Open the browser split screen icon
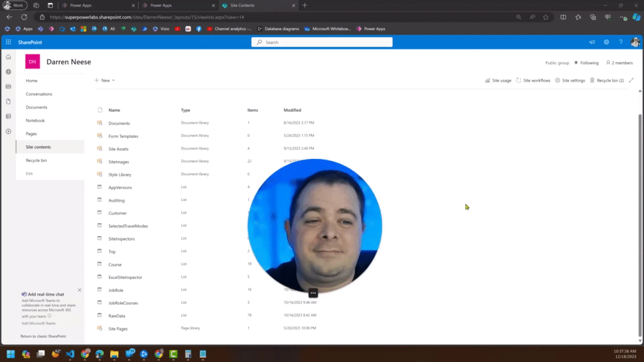Screen dimensions: 644x362 pyautogui.click(x=563, y=17)
